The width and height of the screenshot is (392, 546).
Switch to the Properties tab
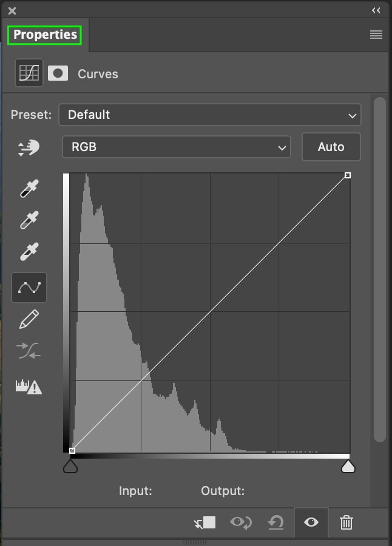click(x=45, y=35)
